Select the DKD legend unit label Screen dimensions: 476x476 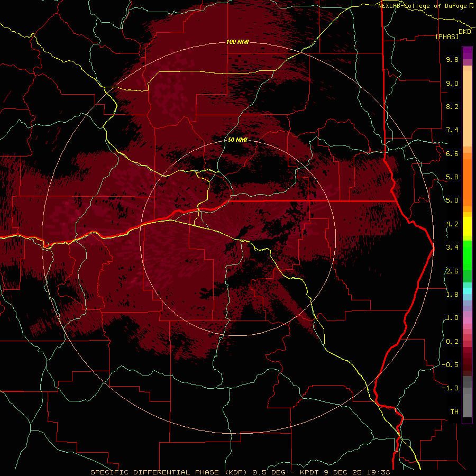click(465, 32)
